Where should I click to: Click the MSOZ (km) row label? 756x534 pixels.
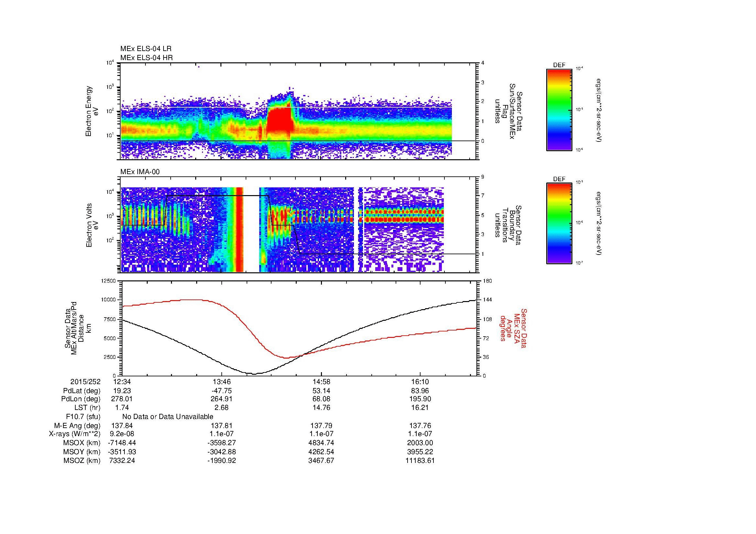tap(82, 461)
